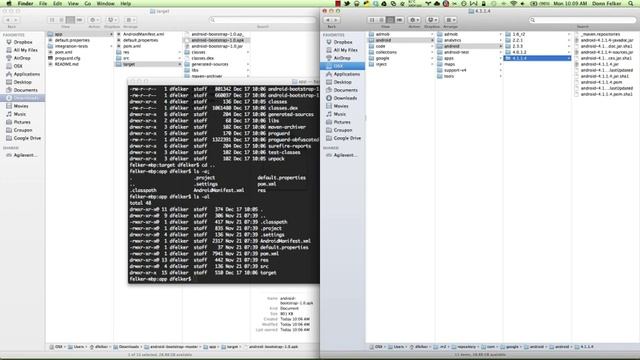Open the Arrange dropdown in the 4.1.1.4 window
The height and width of the screenshot is (360, 640).
point(450,20)
